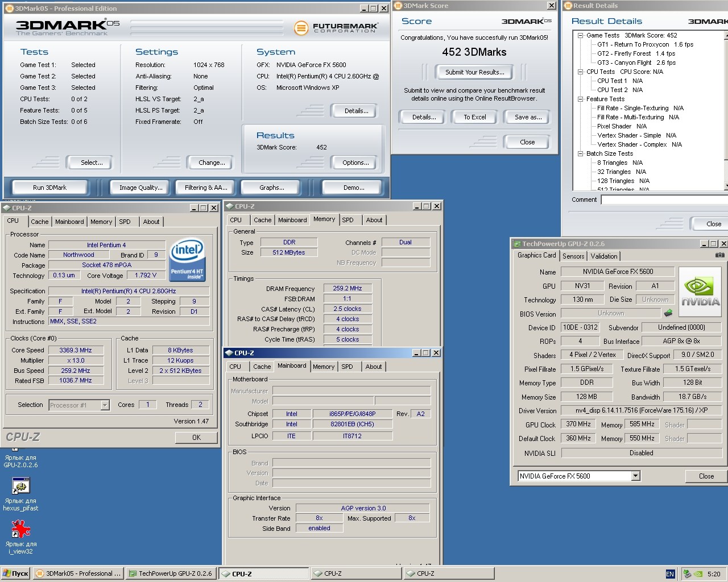Open the Filtering & AA... dialog
728x582 pixels.
(x=206, y=188)
